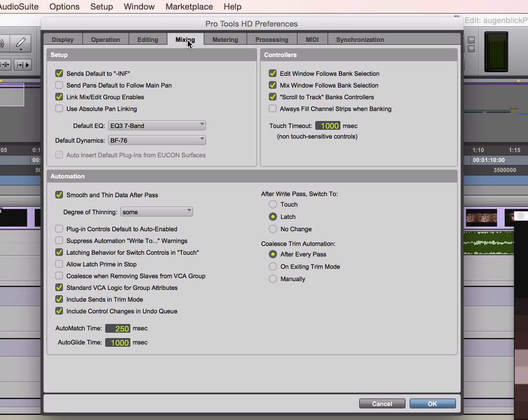
Task: Open the Synchronization preferences tab
Action: [x=360, y=40]
